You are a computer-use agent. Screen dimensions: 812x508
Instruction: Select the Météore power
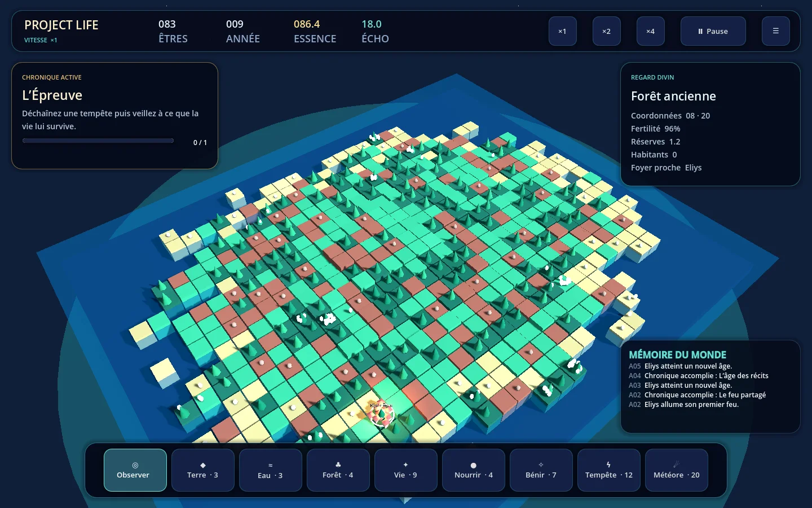coord(677,470)
